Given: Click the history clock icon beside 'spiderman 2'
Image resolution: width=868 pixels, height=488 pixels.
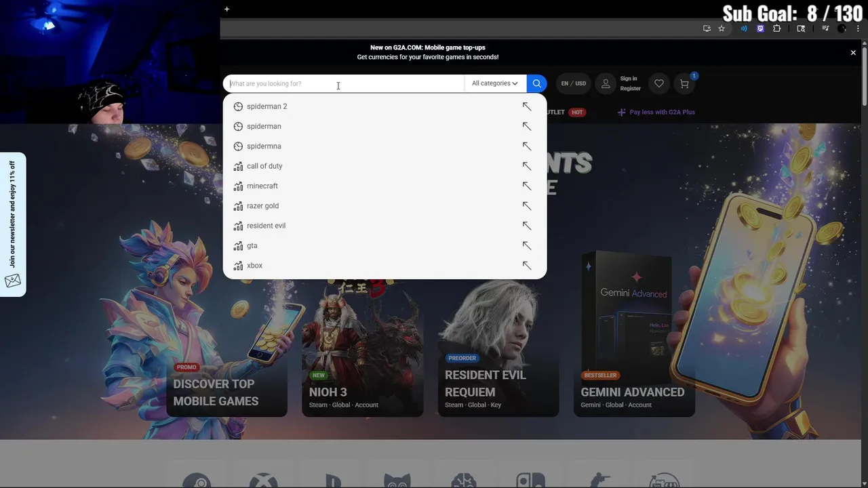Looking at the screenshot, I should [x=238, y=106].
